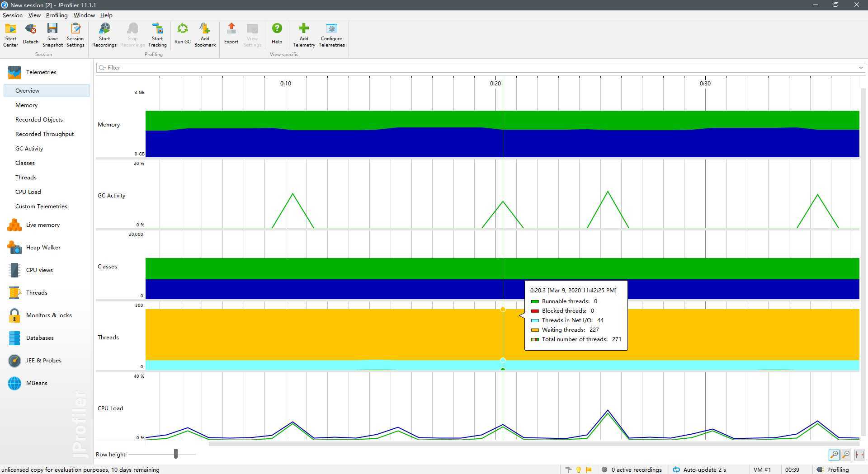This screenshot has height=474, width=868.
Task: Open the CPU views section
Action: click(x=39, y=270)
